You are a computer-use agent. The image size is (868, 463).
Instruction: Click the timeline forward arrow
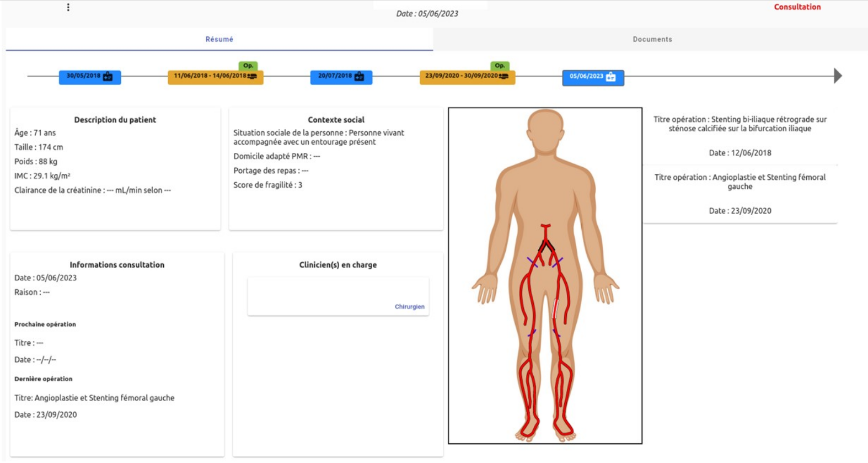pos(838,76)
